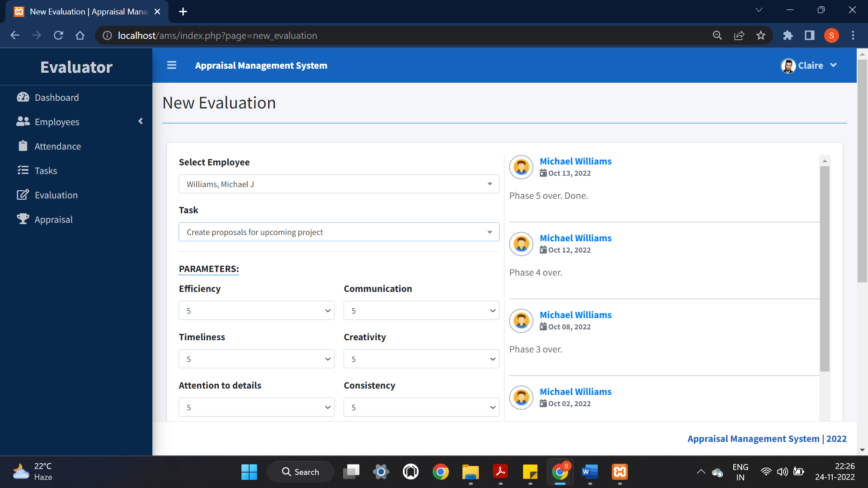Viewport: 868px width, 488px height.
Task: Select the Appraisal trophy icon
Action: pyautogui.click(x=23, y=219)
